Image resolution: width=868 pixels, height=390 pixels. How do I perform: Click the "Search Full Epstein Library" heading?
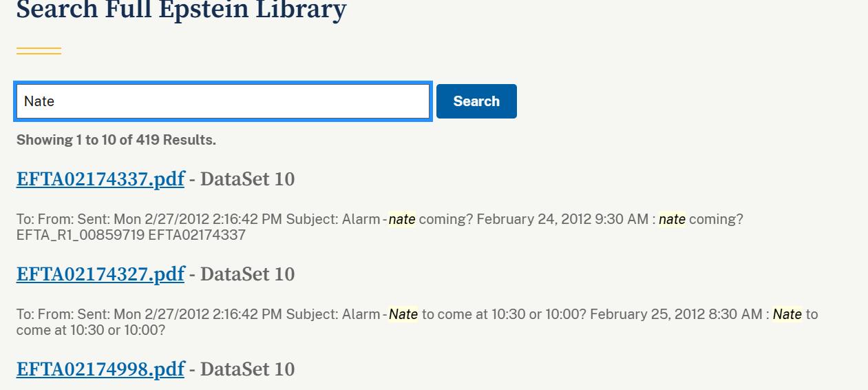point(181,10)
